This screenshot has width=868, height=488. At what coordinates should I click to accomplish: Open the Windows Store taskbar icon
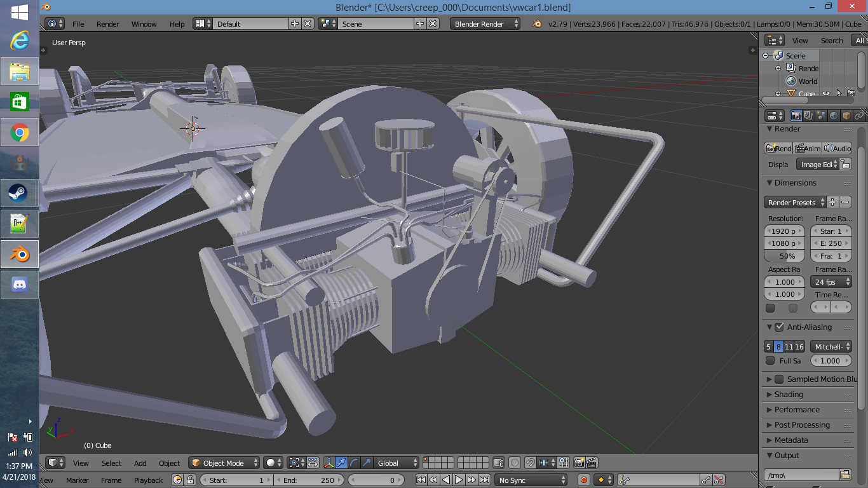click(20, 102)
